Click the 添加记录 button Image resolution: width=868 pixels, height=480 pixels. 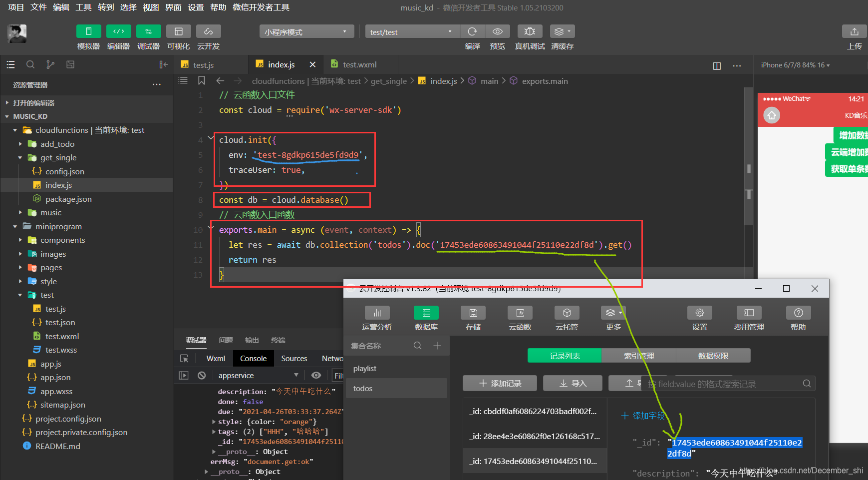(500, 383)
